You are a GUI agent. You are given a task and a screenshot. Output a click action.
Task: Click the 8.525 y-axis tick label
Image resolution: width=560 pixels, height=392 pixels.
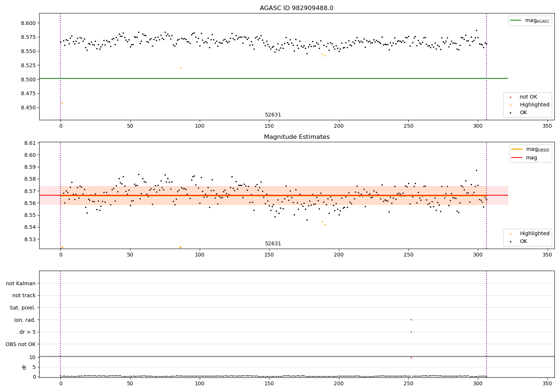pyautogui.click(x=28, y=65)
